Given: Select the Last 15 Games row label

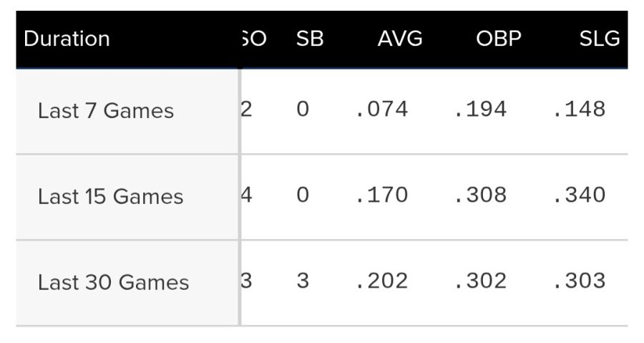Looking at the screenshot, I should tap(110, 197).
